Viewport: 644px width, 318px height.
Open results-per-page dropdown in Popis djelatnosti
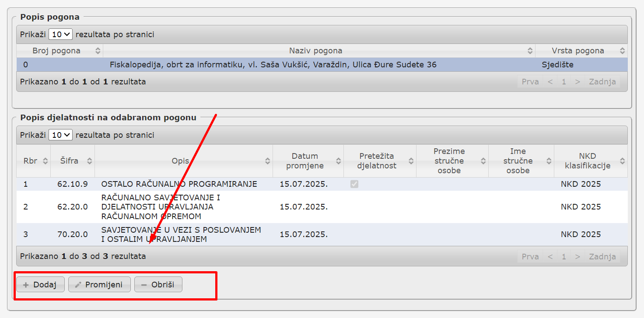click(x=60, y=135)
